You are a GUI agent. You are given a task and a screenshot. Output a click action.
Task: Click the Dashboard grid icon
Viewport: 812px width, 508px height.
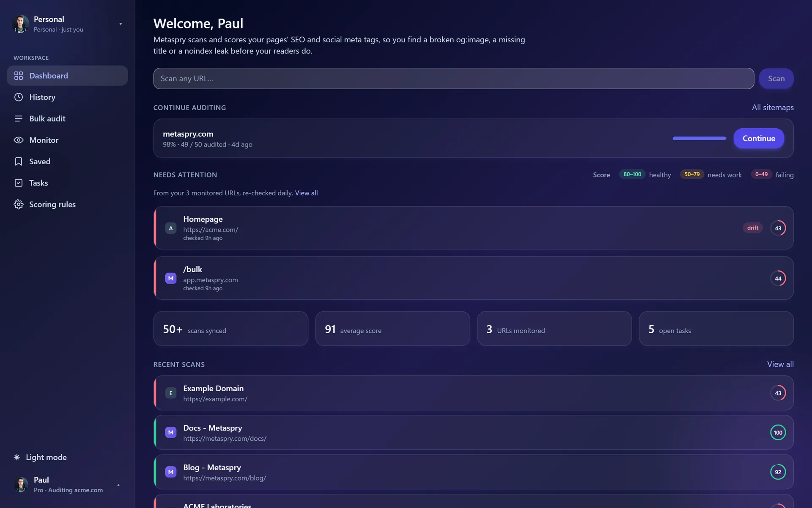[x=19, y=76]
